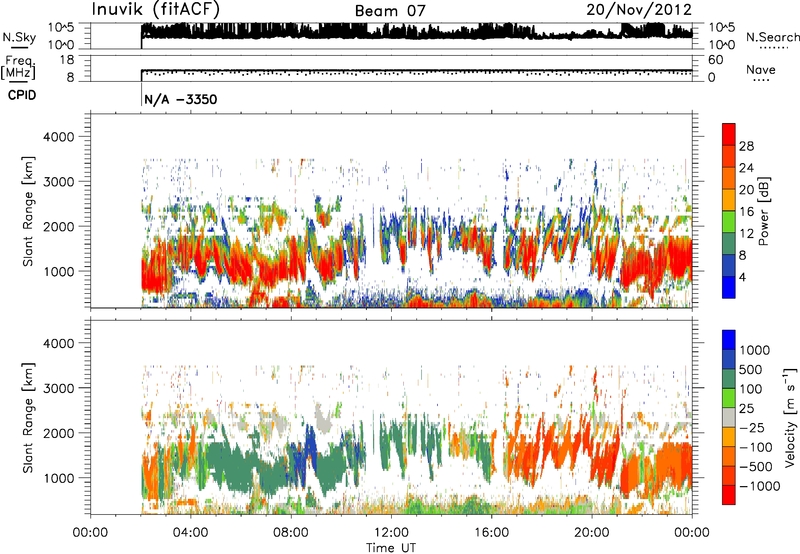Image resolution: width=800 pixels, height=554 pixels.
Task: Click the '2000' tick of velocity panel
Action: click(x=59, y=433)
